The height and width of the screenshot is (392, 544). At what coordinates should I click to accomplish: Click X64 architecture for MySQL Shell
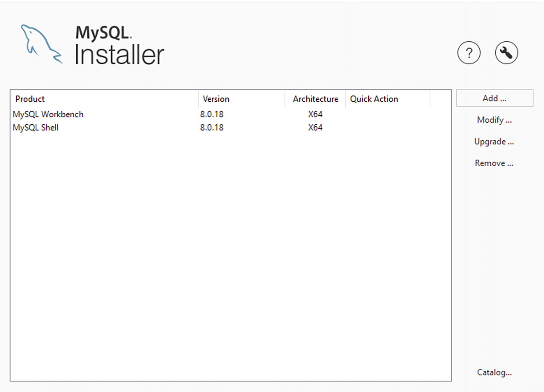point(315,127)
